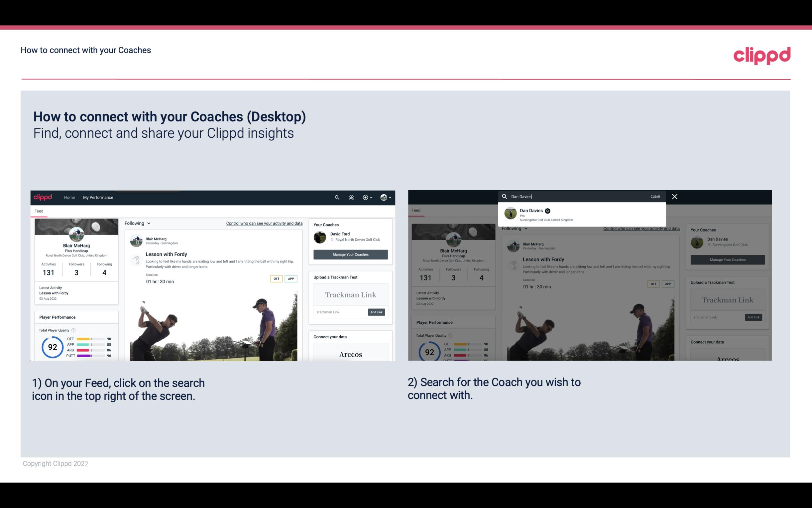Click the Add Link button for Trackman
The image size is (812, 508).
point(376,312)
